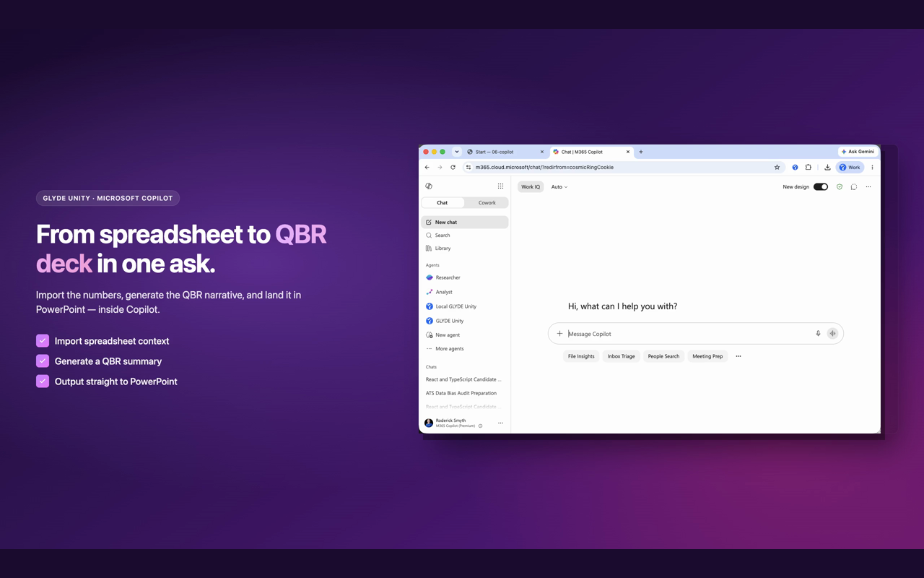Tick the 'Generate a QBR summary' checkbox

(43, 361)
